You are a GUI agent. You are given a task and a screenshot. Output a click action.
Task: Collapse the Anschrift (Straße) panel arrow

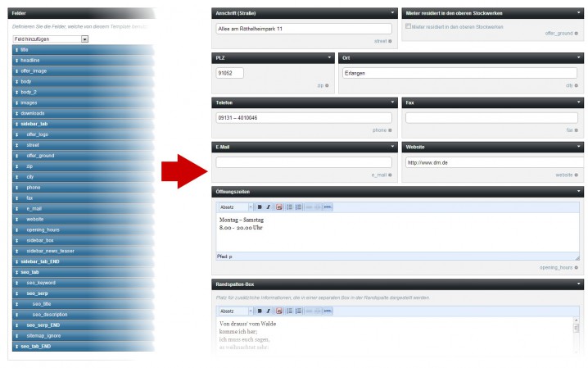coord(392,13)
